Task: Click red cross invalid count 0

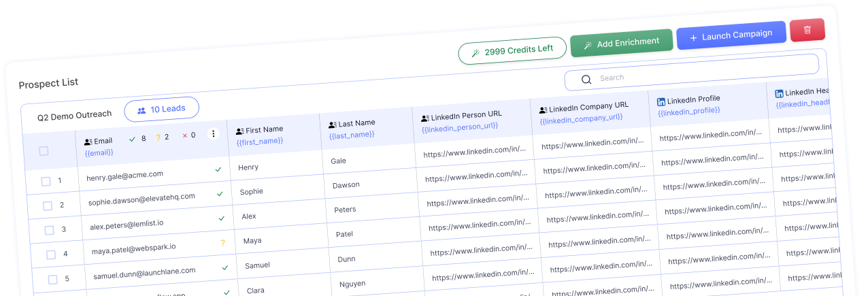Action: click(x=188, y=135)
